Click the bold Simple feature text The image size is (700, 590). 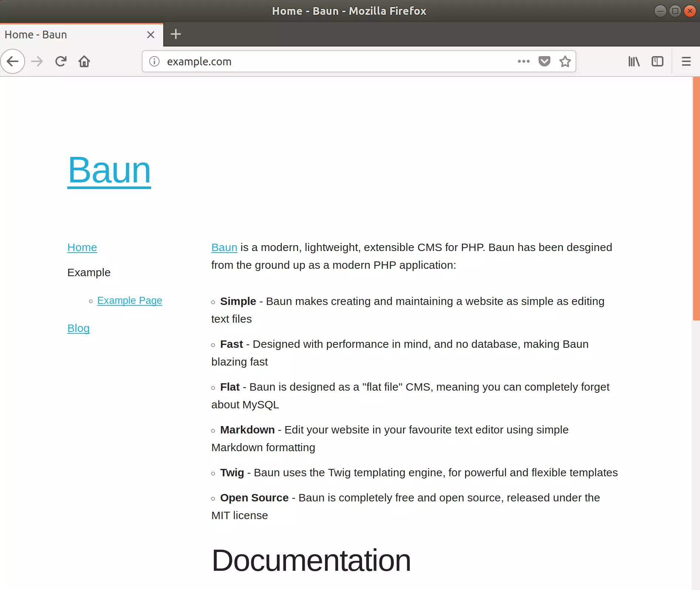click(238, 301)
